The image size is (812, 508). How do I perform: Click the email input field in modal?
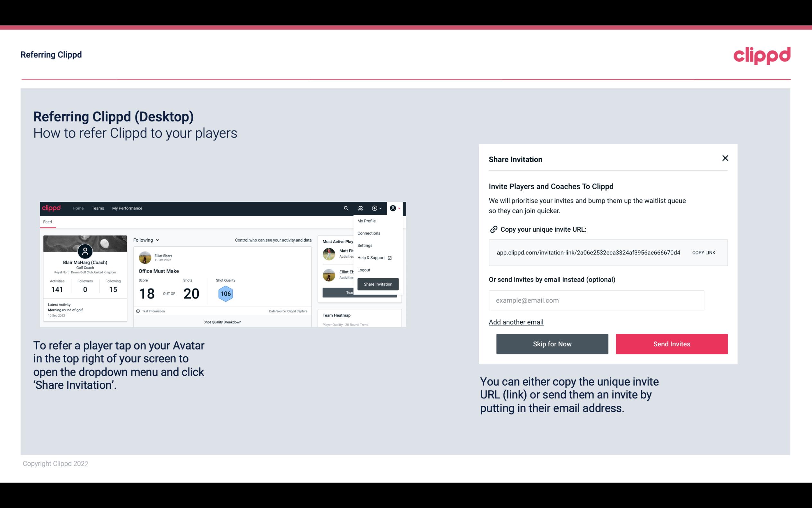[596, 300]
